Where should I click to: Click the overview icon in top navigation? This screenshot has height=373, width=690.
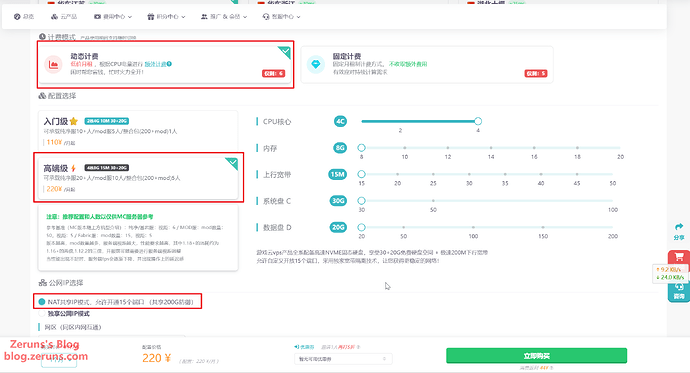(17, 17)
